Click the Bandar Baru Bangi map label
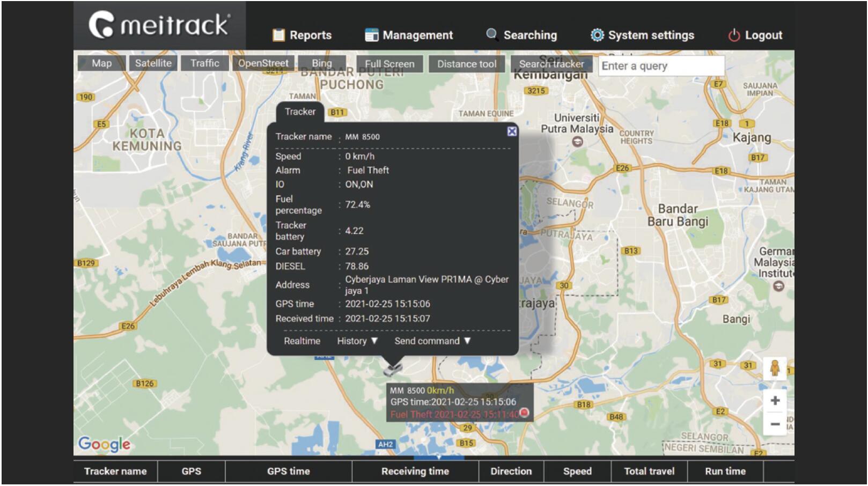 click(x=678, y=215)
